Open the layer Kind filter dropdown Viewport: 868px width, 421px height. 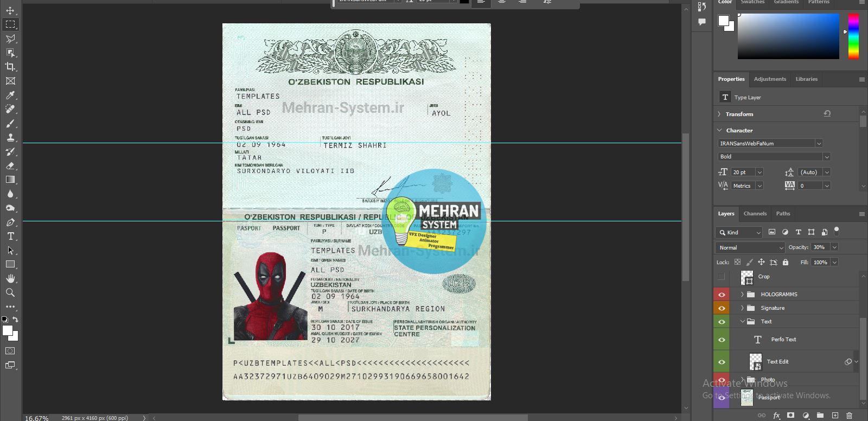(739, 232)
